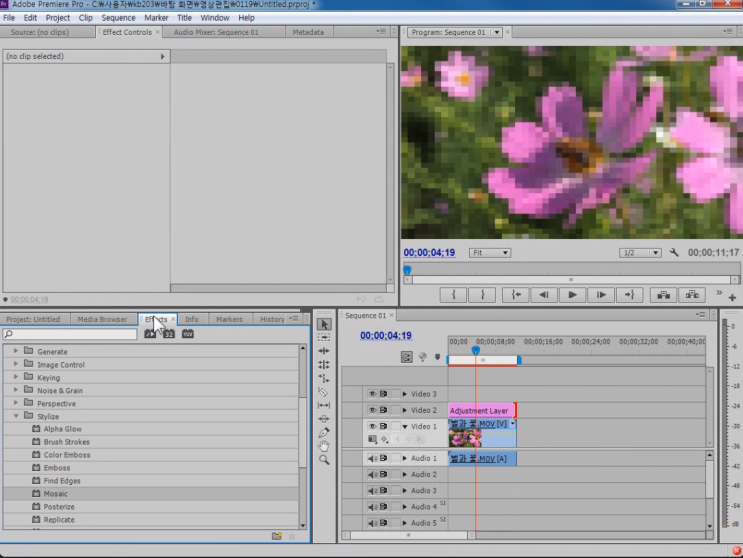The height and width of the screenshot is (558, 743).
Task: Open Program Monitor settings wrench
Action: [x=674, y=253]
